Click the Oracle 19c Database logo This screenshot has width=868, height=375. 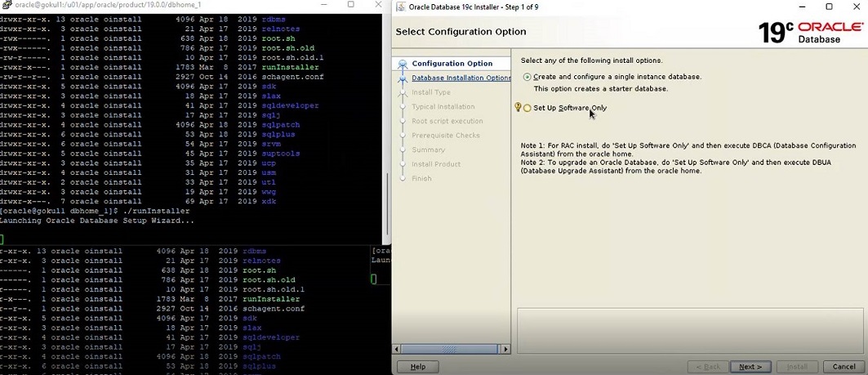coord(809,32)
